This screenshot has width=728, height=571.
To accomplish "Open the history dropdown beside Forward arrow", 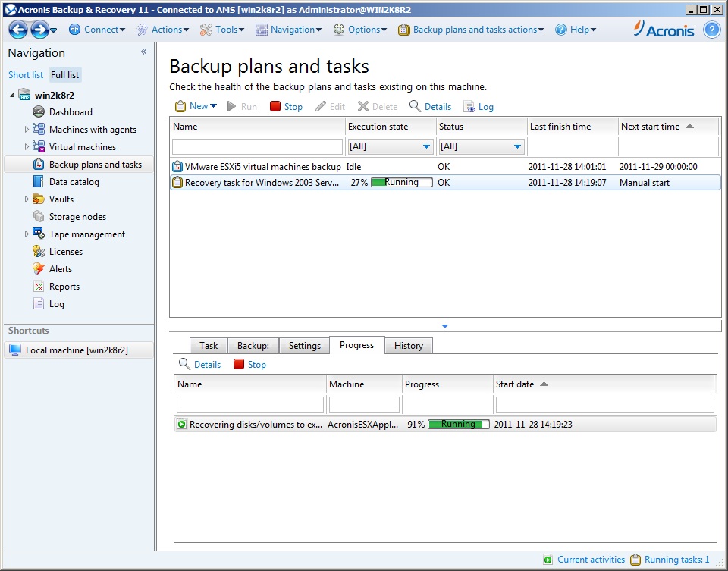I will 53,30.
